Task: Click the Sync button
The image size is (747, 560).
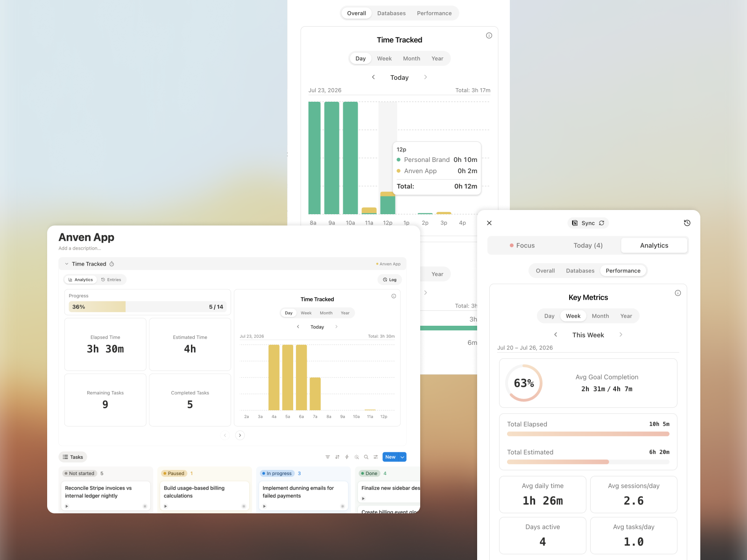Action: [x=588, y=223]
